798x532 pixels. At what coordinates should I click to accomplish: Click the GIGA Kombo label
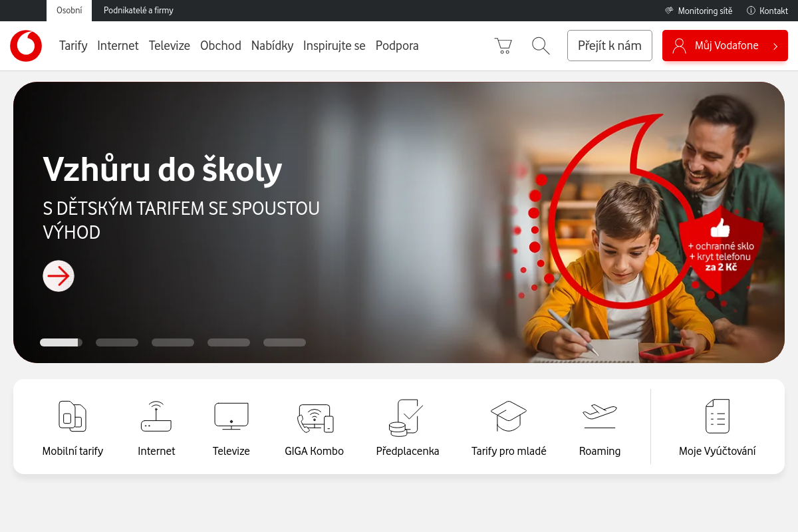pos(315,451)
